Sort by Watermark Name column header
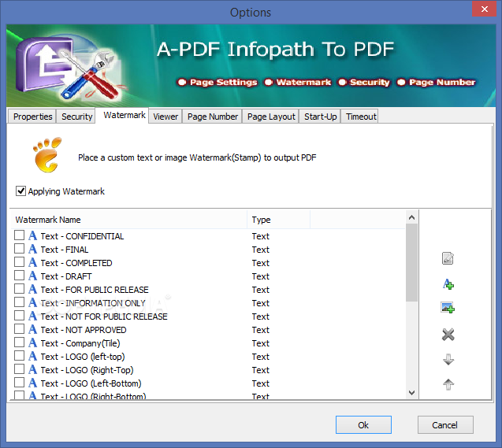Viewport: 502px width, 448px height. click(x=129, y=220)
